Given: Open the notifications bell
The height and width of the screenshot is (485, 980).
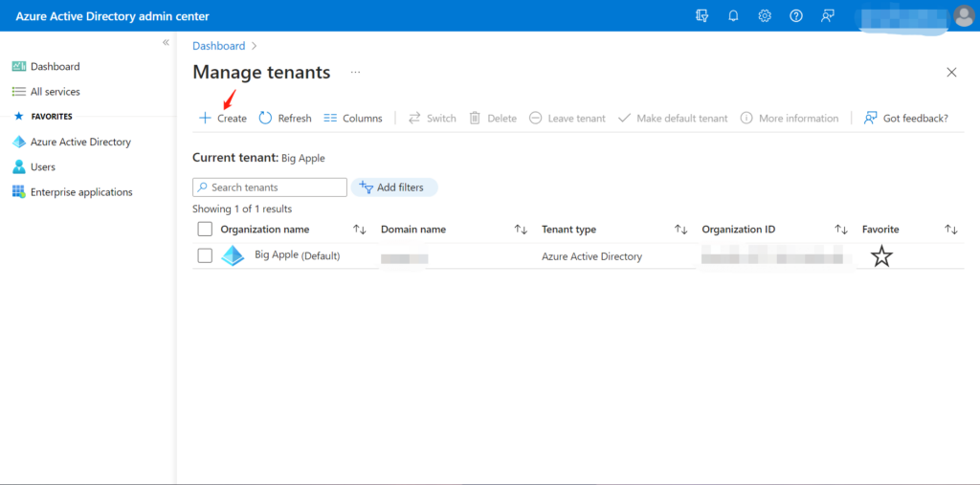Looking at the screenshot, I should point(733,16).
